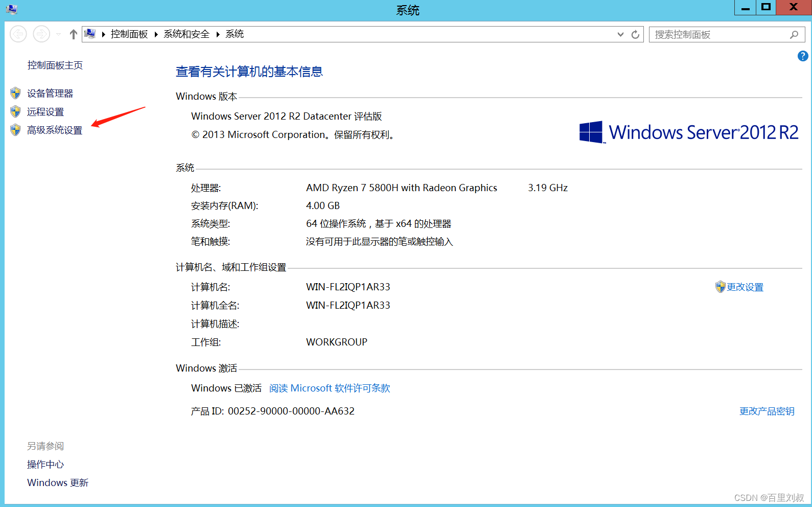Screen dimensions: 812x507
Task: Select Windows Server 2012 R2 Datacenter 评估版 text
Action: pos(287,117)
